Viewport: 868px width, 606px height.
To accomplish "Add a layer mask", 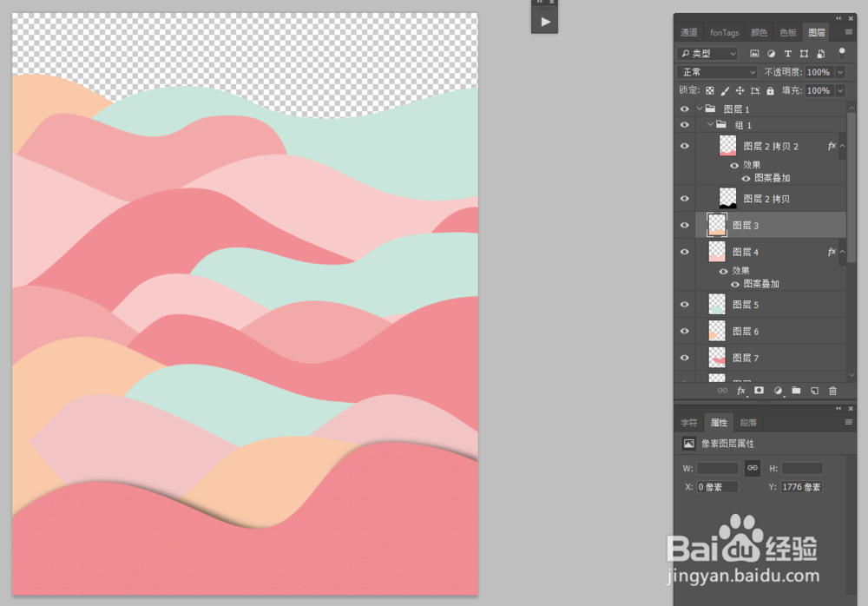I will pyautogui.click(x=759, y=391).
